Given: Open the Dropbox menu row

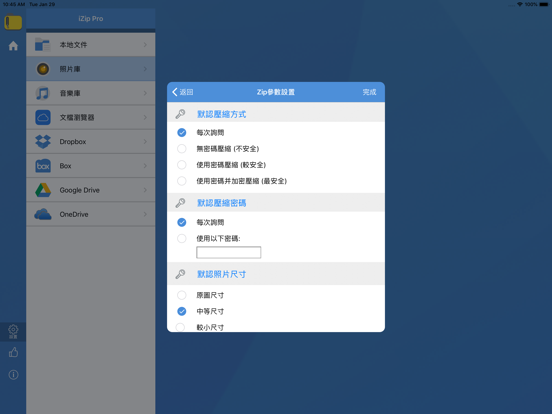Looking at the screenshot, I should [90, 142].
